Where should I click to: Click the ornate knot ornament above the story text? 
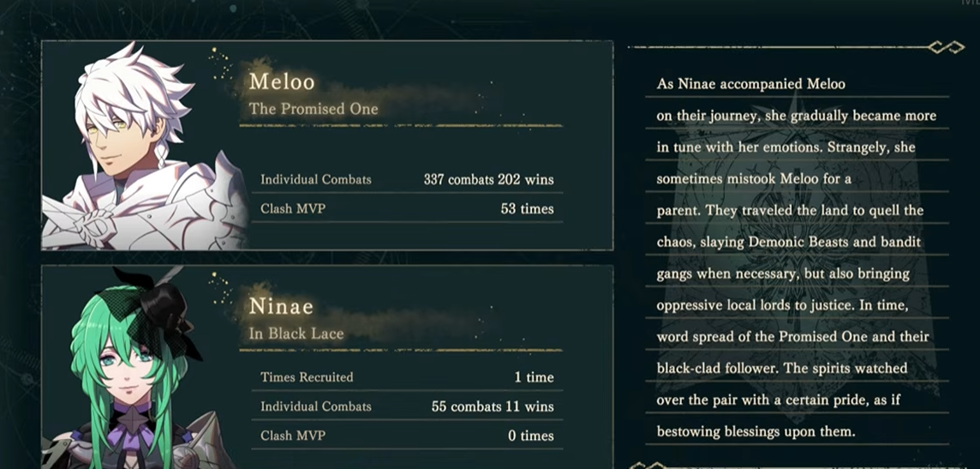(946, 47)
